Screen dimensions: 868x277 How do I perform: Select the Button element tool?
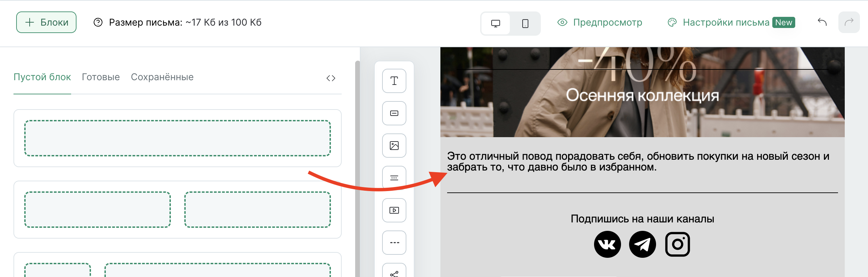394,113
